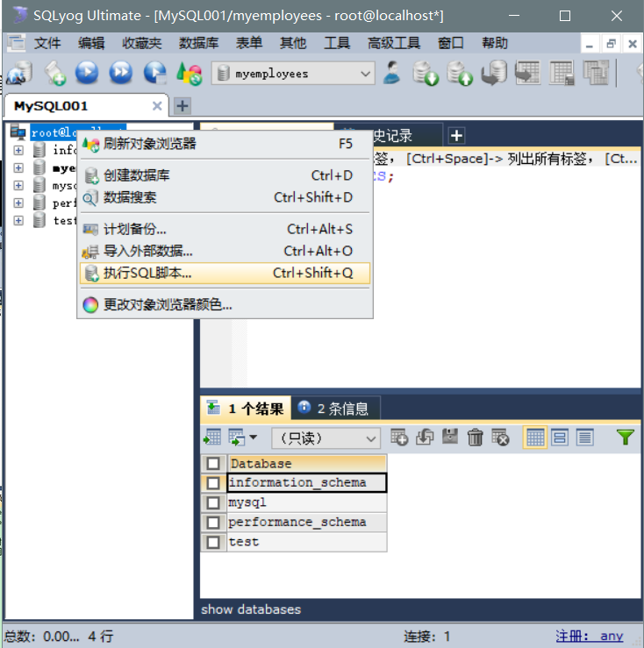Click the save changes disk icon
The height and width of the screenshot is (648, 644).
[450, 437]
